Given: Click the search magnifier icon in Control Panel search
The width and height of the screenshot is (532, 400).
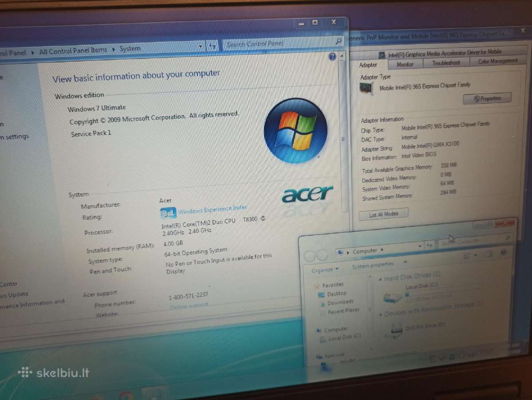Looking at the screenshot, I should point(338,41).
